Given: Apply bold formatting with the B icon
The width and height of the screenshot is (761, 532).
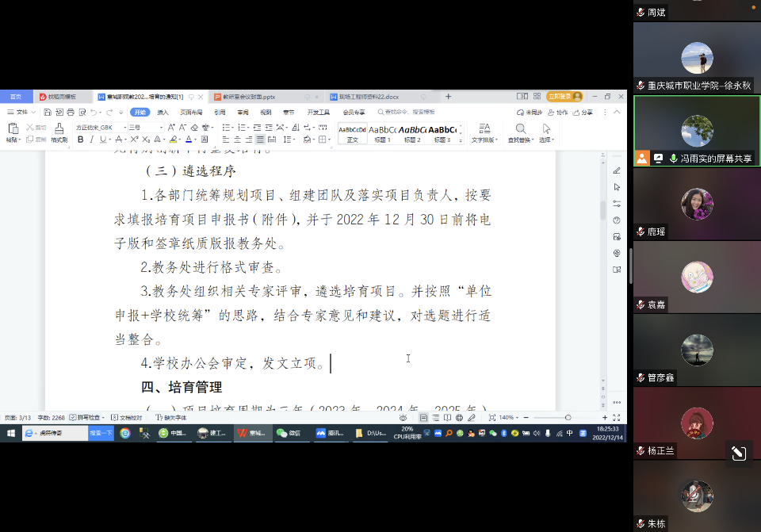Looking at the screenshot, I should pyautogui.click(x=80, y=139).
